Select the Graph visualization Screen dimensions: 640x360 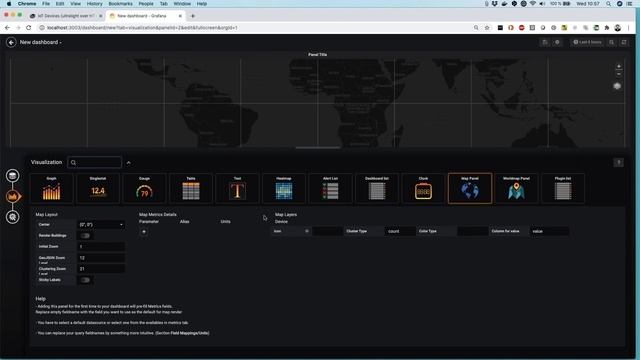(x=51, y=189)
